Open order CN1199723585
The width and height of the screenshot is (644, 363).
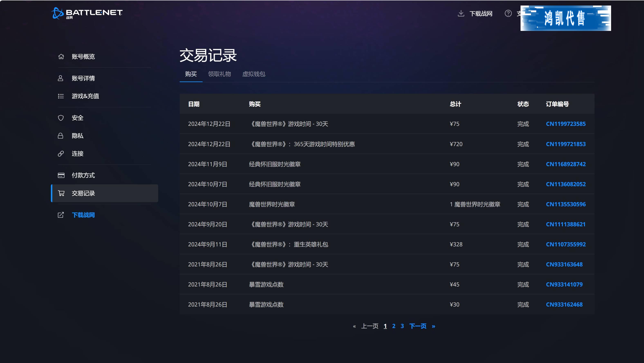566,124
